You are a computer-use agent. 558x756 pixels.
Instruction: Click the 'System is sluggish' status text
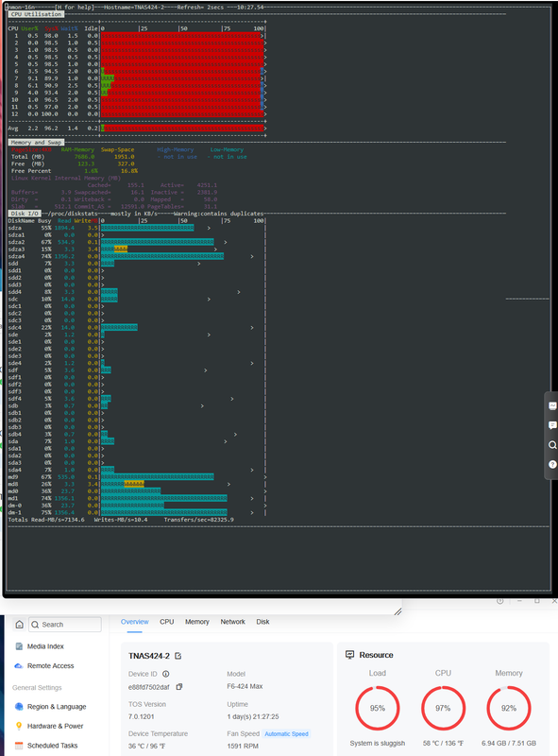[x=378, y=743]
